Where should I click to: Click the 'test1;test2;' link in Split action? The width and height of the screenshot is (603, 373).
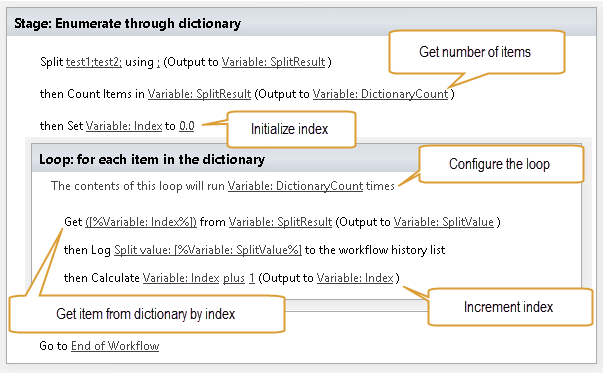coord(94,62)
